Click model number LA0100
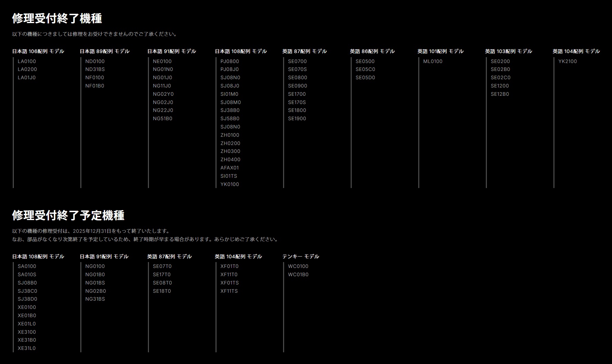This screenshot has width=612, height=364. pos(27,61)
